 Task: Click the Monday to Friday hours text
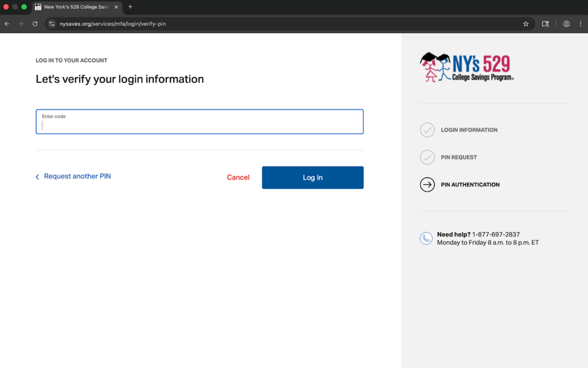coord(488,243)
